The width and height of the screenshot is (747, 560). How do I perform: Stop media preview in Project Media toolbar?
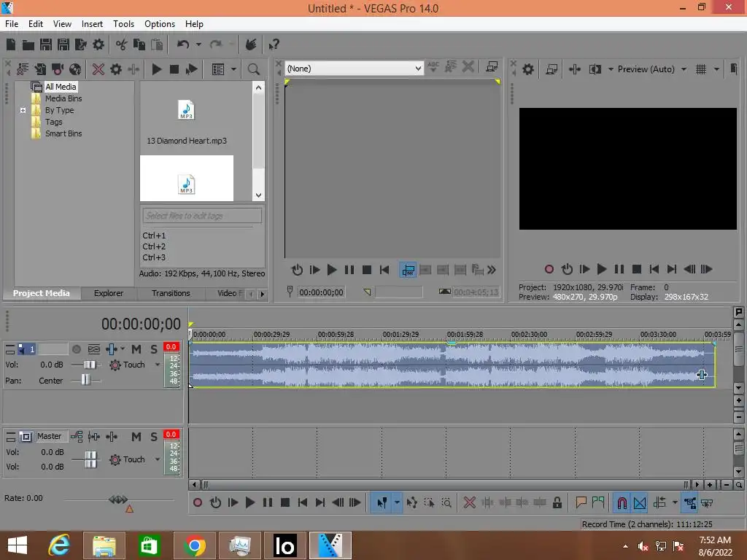(x=174, y=69)
